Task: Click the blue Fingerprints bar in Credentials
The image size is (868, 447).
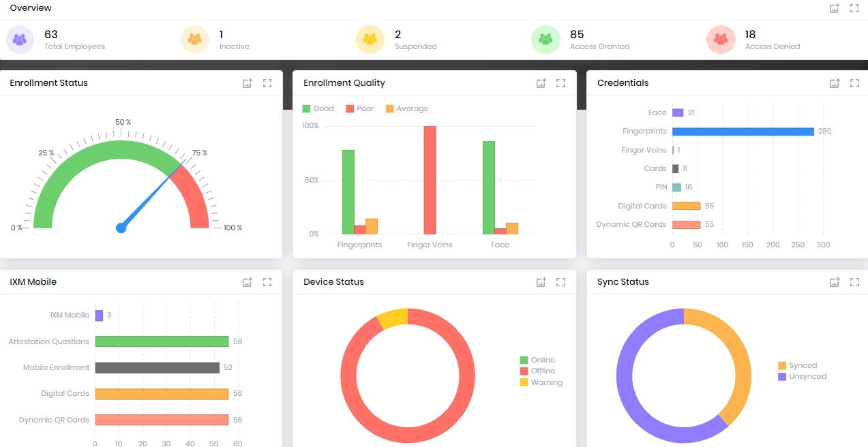Action: (x=743, y=132)
